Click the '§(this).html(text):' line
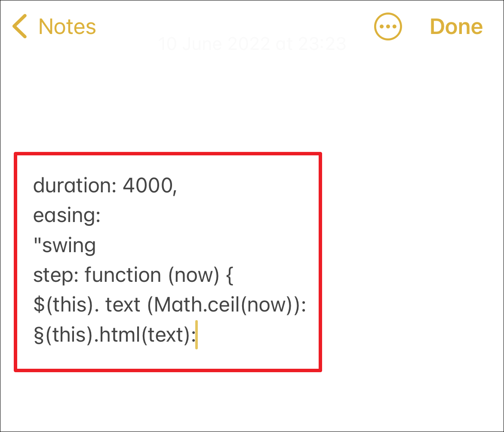The height and width of the screenshot is (432, 504). pos(114,334)
